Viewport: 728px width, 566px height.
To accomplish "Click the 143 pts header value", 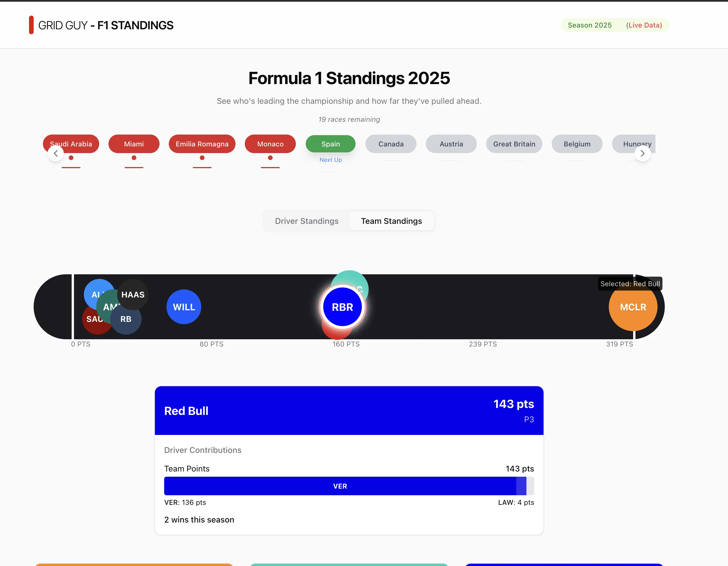I will [514, 404].
